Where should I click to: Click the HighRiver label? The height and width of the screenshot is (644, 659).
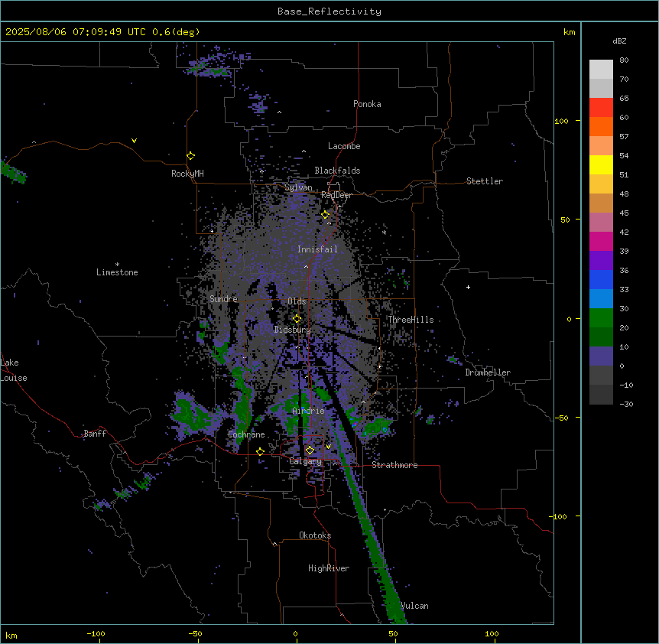pos(329,568)
